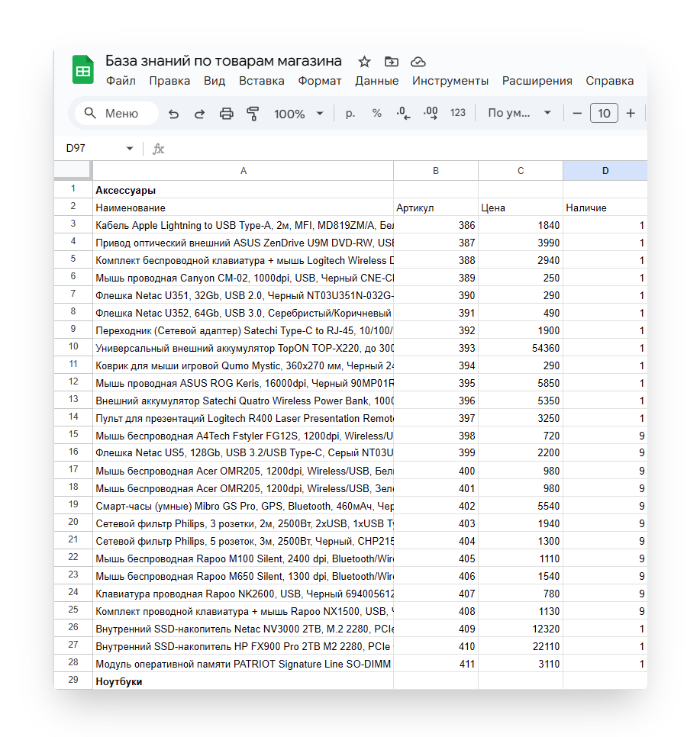Select column C header

(x=521, y=171)
